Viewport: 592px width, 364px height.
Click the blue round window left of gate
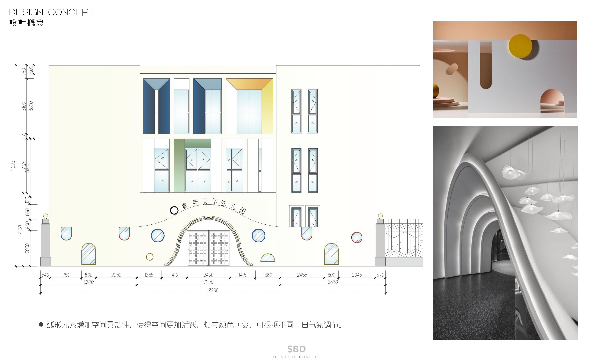158,235
